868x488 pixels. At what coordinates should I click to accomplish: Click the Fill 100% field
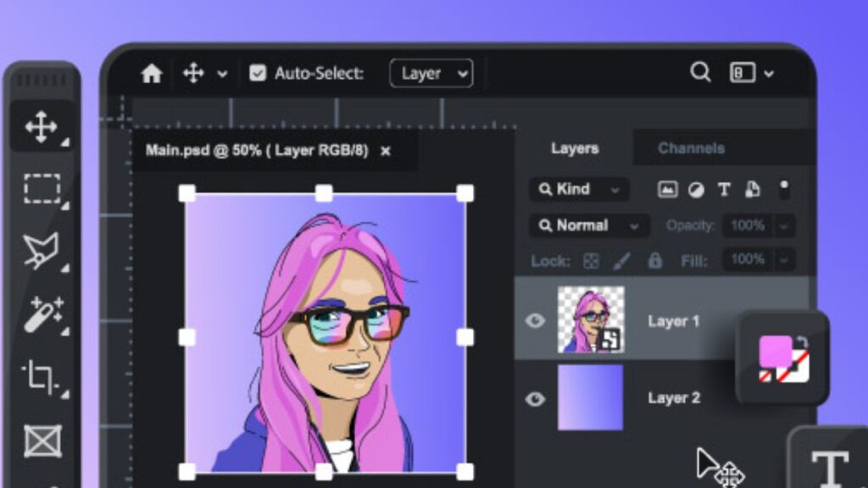tap(748, 259)
